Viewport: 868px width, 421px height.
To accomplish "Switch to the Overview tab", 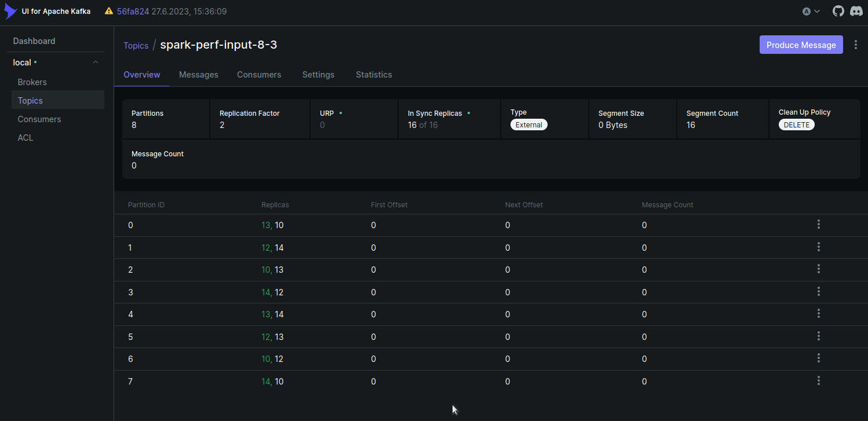I will pos(142,75).
